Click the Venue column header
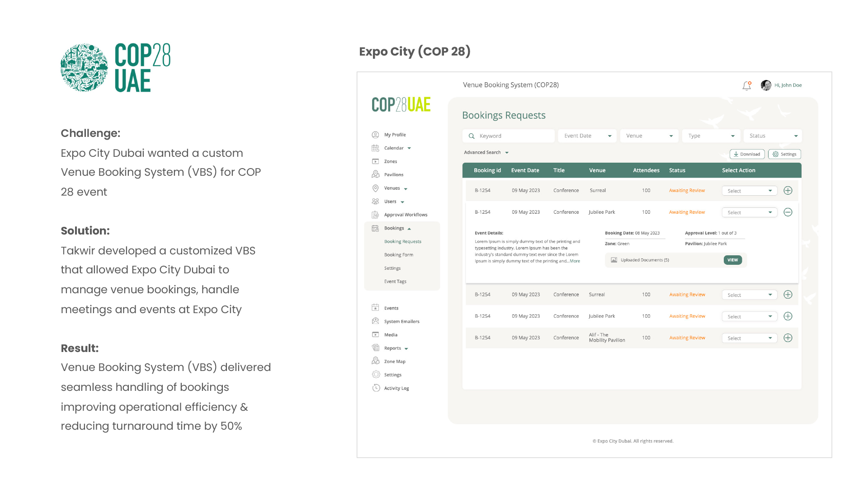Viewport: 868px width, 488px height. 597,170
